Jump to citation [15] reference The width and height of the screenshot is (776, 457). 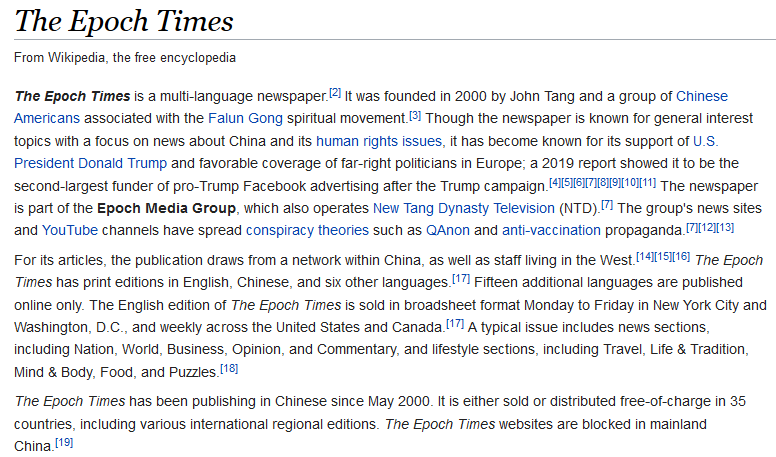click(x=663, y=256)
